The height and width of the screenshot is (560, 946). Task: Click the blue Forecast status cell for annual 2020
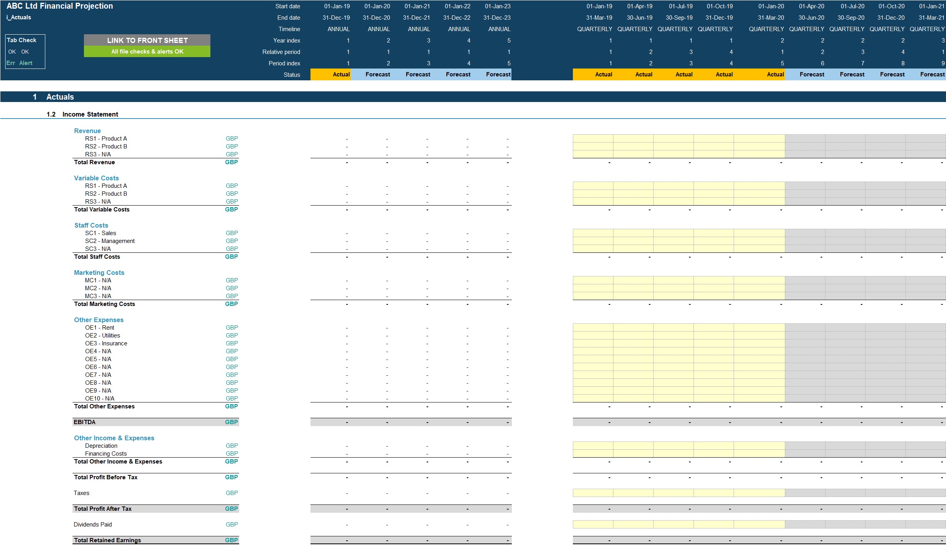[371, 74]
